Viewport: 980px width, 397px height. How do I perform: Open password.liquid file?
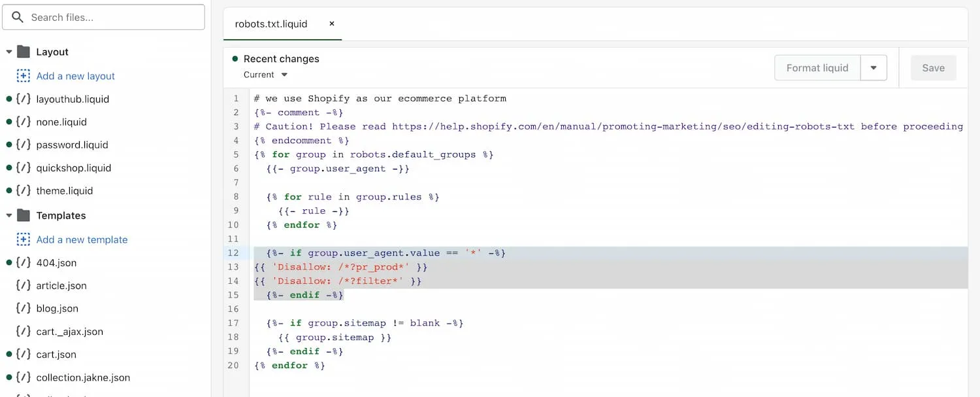coord(72,145)
